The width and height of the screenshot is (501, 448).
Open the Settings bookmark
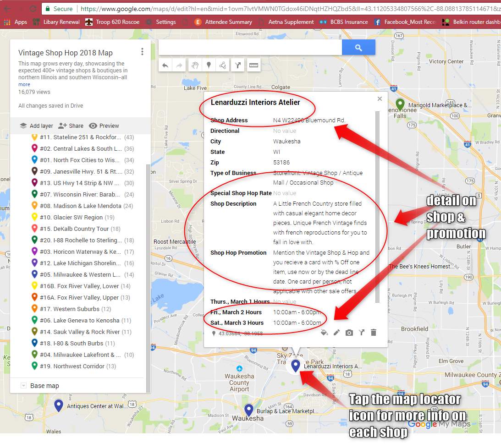[x=161, y=22]
